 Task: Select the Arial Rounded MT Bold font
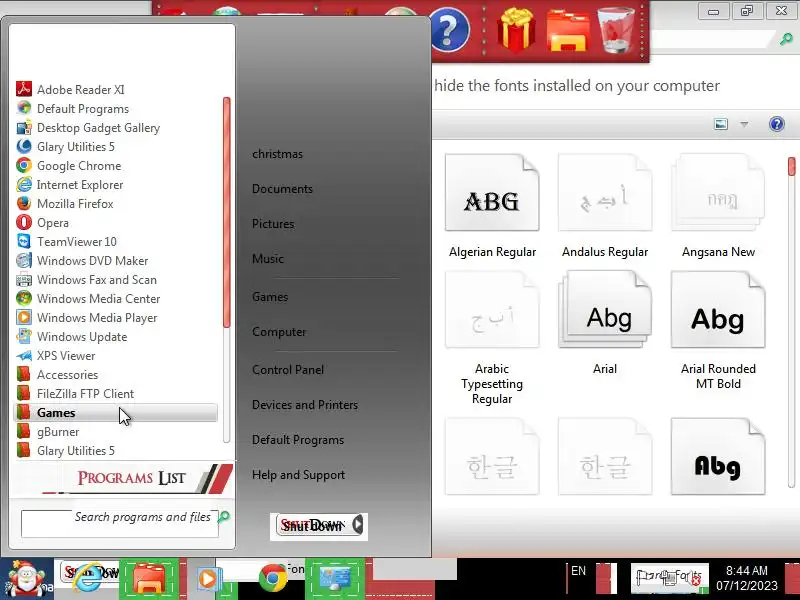click(718, 331)
